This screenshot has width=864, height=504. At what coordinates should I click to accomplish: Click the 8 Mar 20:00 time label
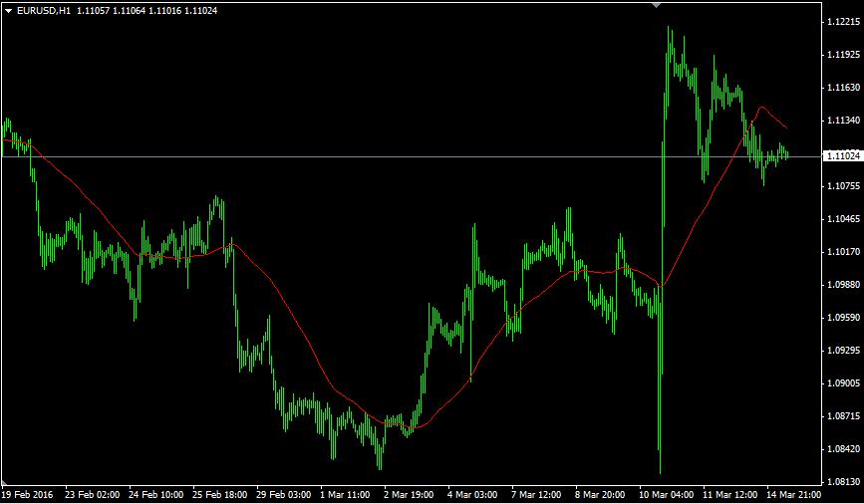point(601,495)
